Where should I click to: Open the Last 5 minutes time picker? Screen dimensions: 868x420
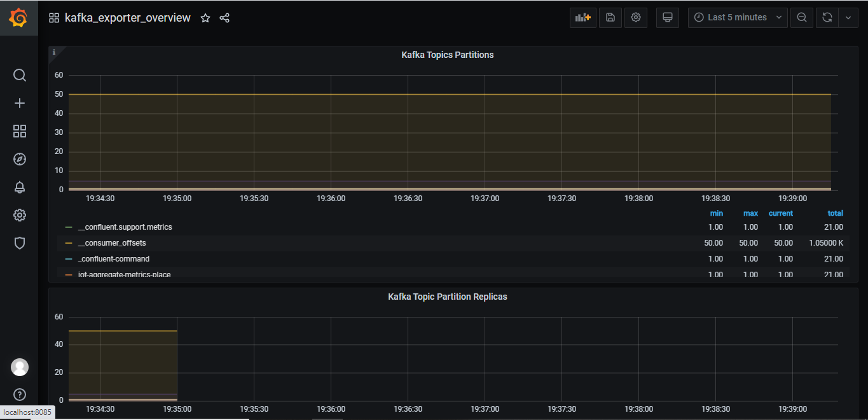click(x=738, y=18)
